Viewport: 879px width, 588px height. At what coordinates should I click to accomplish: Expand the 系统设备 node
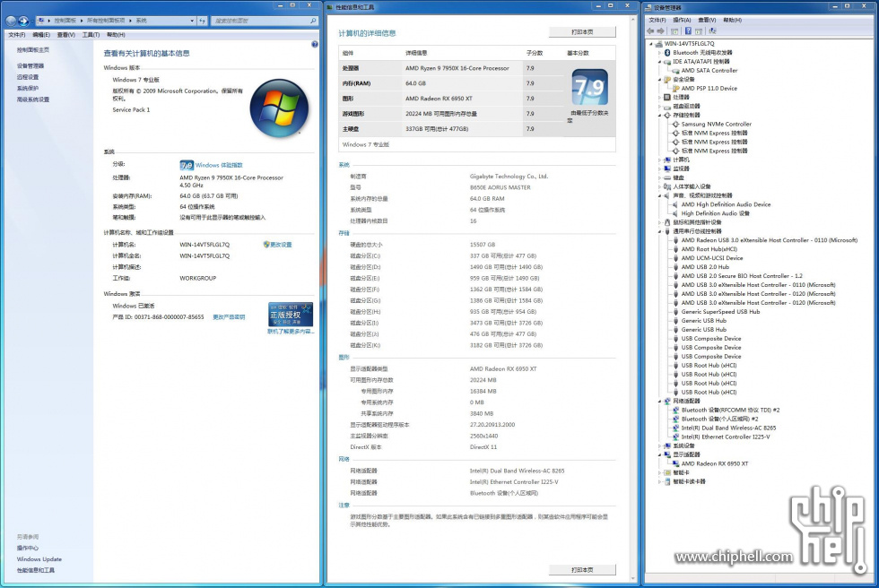pos(660,446)
